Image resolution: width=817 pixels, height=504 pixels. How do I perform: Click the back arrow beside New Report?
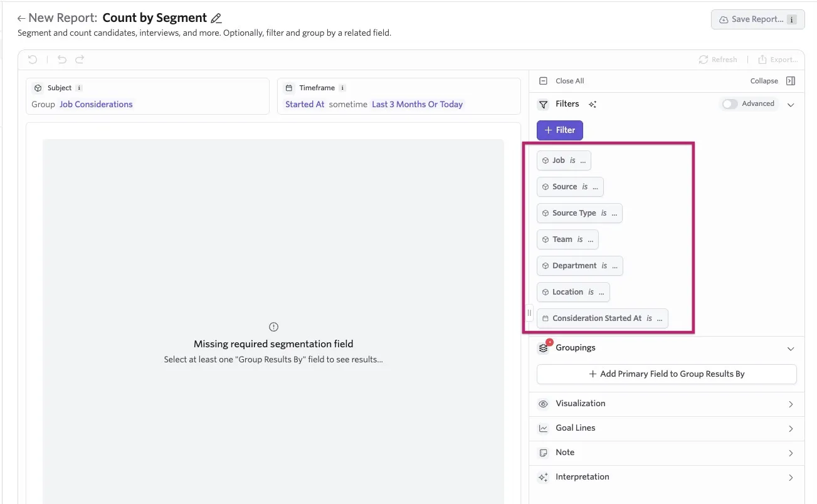pos(21,19)
